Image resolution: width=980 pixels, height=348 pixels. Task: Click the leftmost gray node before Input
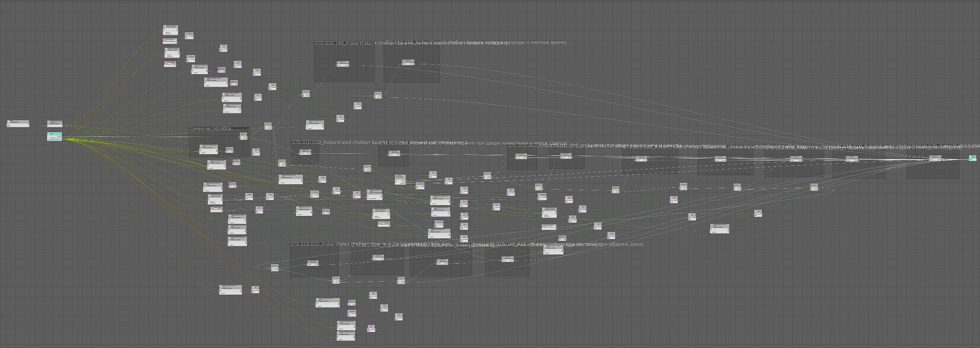coord(18,123)
